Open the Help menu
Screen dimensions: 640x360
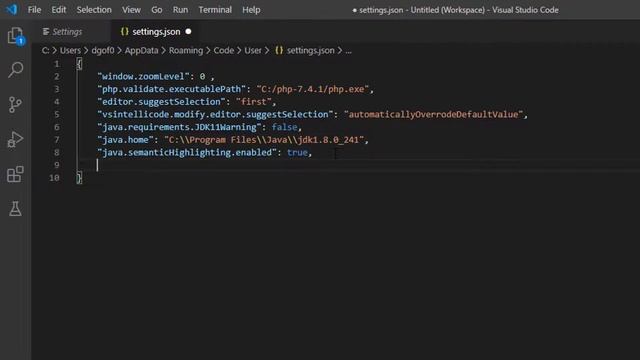coord(251,10)
